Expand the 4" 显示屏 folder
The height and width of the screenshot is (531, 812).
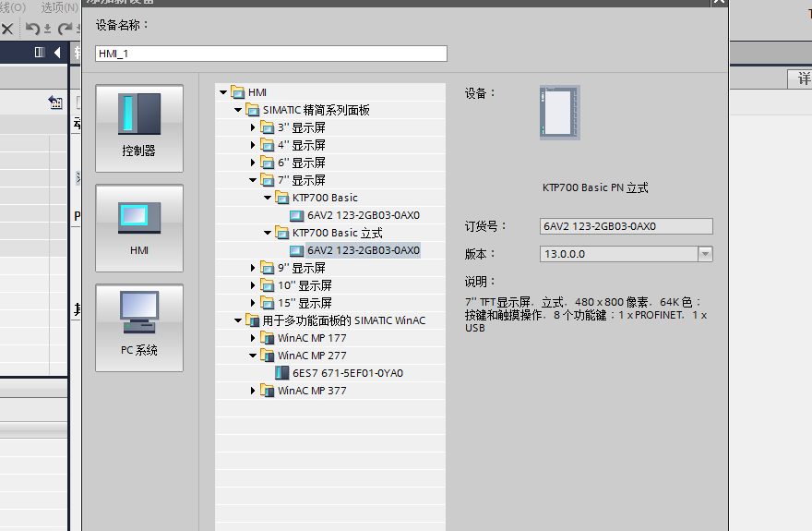tap(253, 145)
